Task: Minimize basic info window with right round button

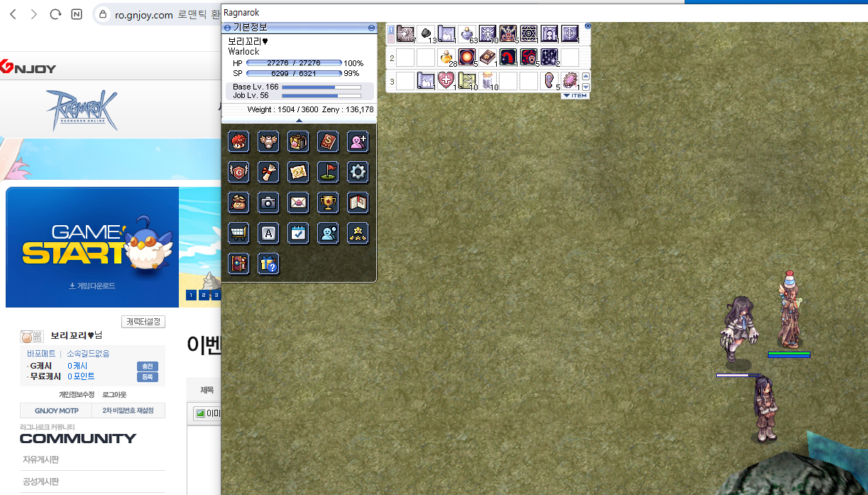Action: pos(372,27)
